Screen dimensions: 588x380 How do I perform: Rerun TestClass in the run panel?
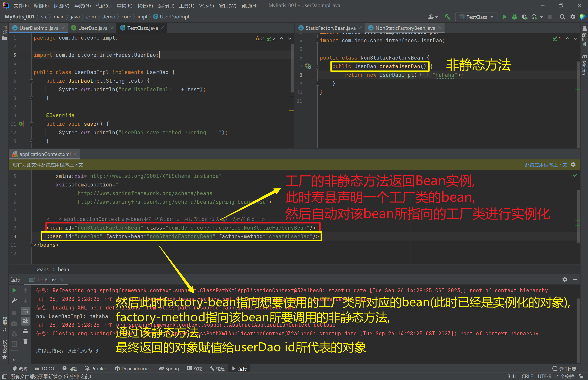14,290
